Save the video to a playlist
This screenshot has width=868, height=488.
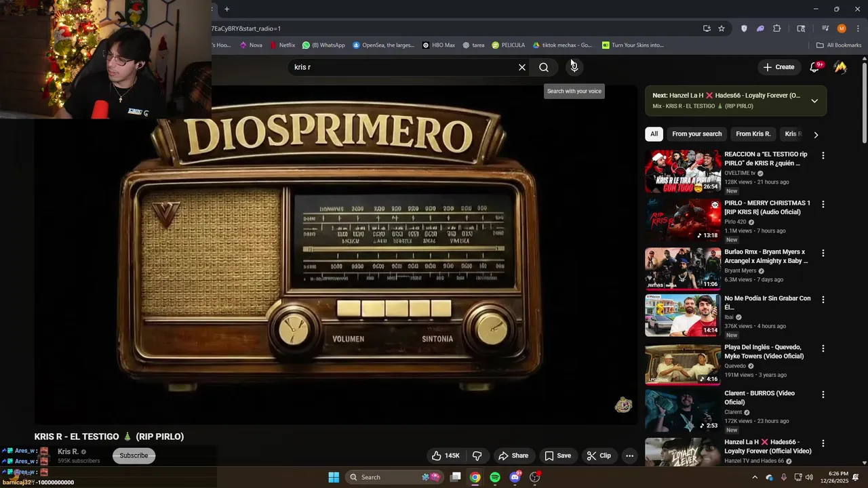(557, 455)
